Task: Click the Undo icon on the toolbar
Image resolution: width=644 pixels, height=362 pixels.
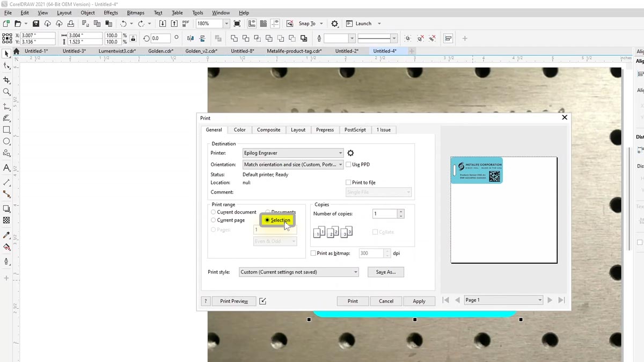Action: (123, 23)
